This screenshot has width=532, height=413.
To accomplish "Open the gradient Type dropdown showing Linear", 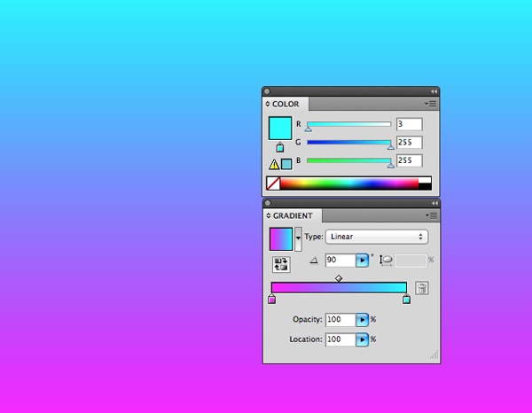I will 377,237.
